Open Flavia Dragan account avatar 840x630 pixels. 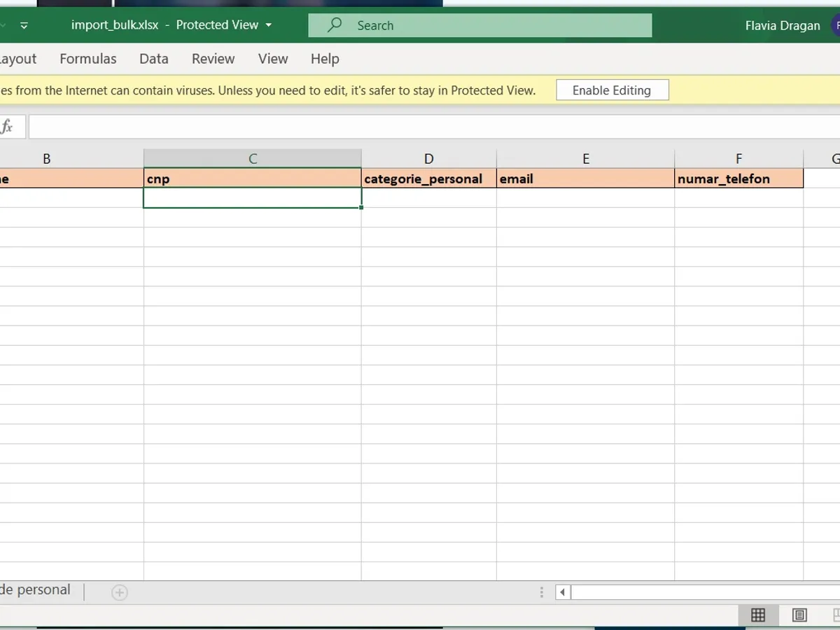pos(835,25)
